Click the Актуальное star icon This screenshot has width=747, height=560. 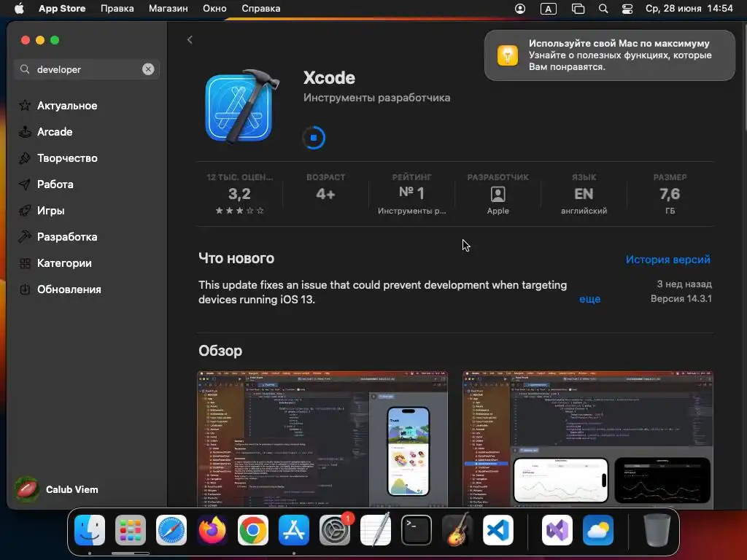click(x=25, y=105)
